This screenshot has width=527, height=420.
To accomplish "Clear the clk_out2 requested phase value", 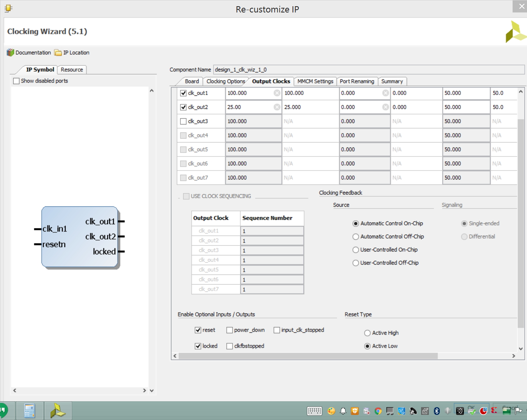I will coord(386,107).
